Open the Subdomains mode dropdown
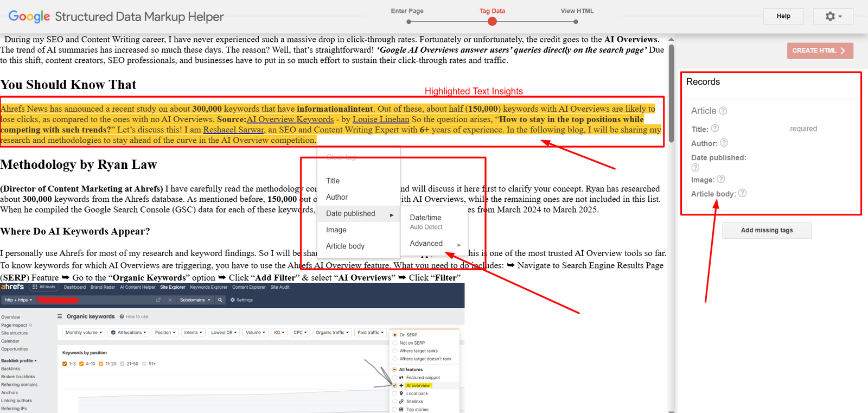868x413 pixels. 195,300
